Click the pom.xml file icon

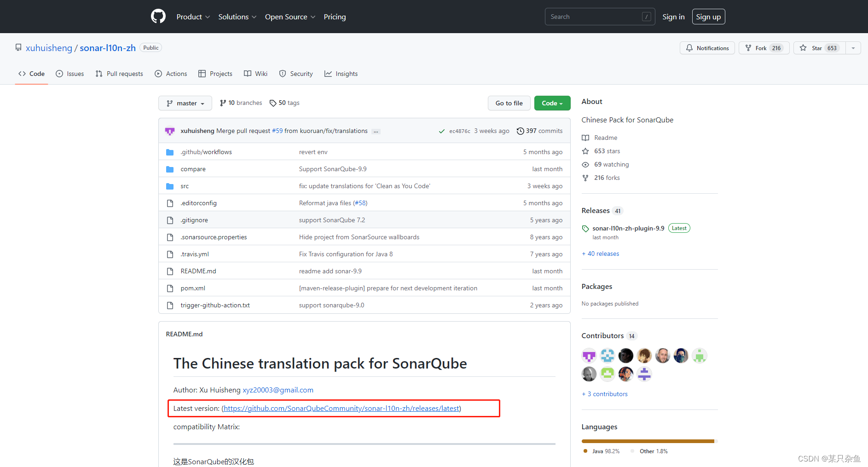tap(170, 288)
